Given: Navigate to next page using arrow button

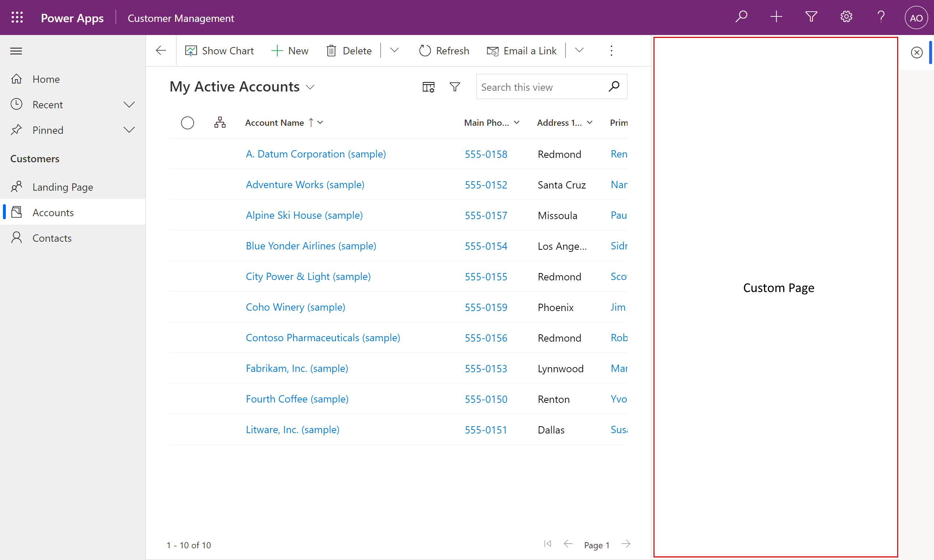Looking at the screenshot, I should tap(626, 545).
